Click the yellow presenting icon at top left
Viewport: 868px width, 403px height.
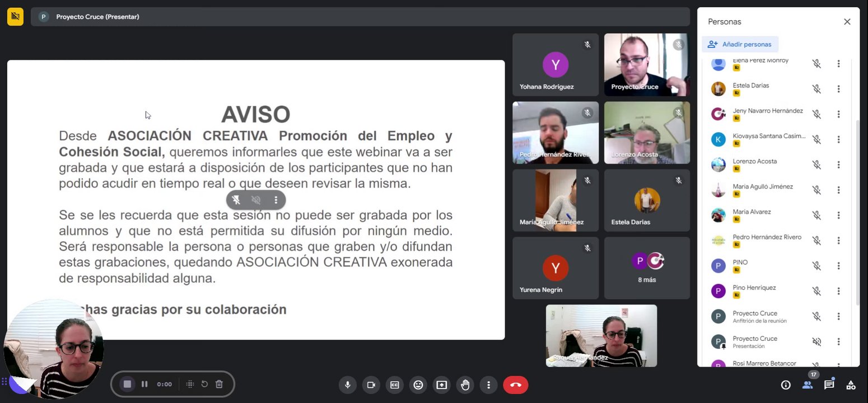[x=15, y=17]
